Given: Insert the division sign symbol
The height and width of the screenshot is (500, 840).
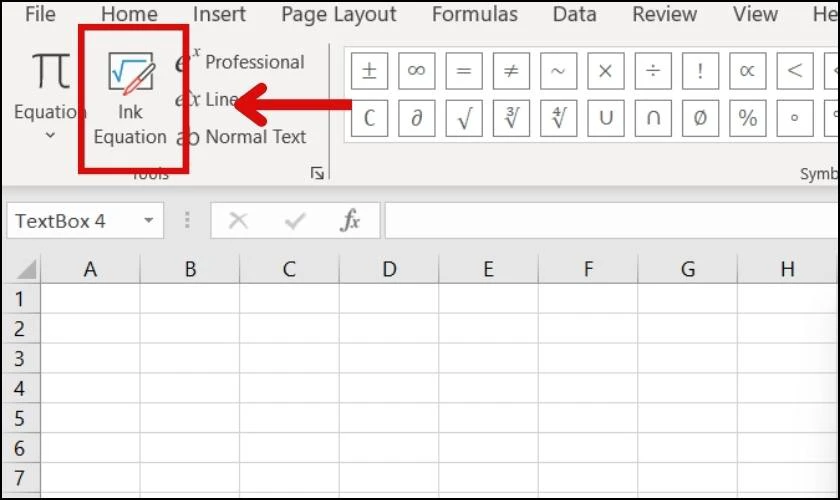Looking at the screenshot, I should (653, 71).
